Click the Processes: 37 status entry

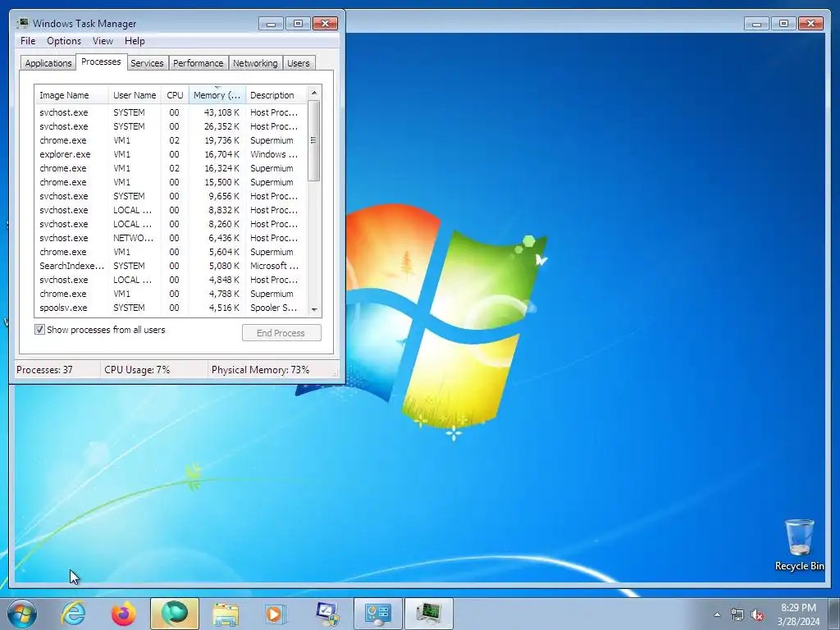tap(57, 370)
